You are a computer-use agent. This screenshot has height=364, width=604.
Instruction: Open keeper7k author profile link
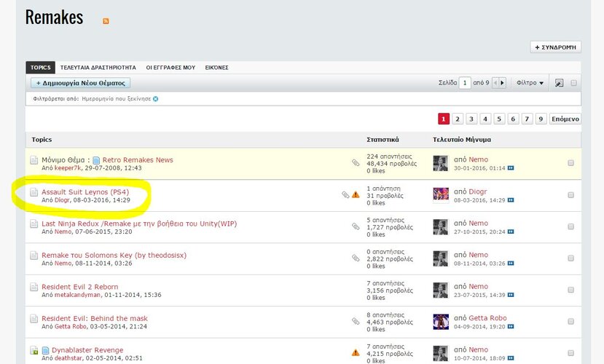click(x=68, y=168)
